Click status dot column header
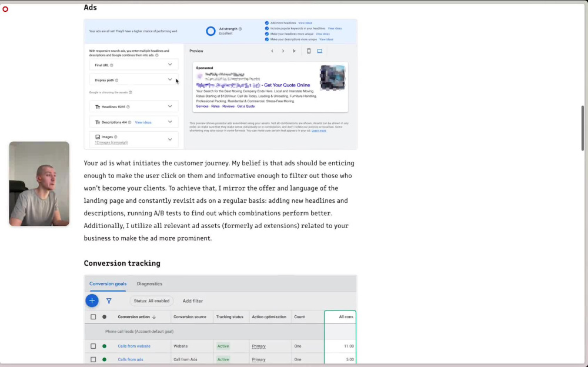The image size is (588, 367). [x=104, y=317]
